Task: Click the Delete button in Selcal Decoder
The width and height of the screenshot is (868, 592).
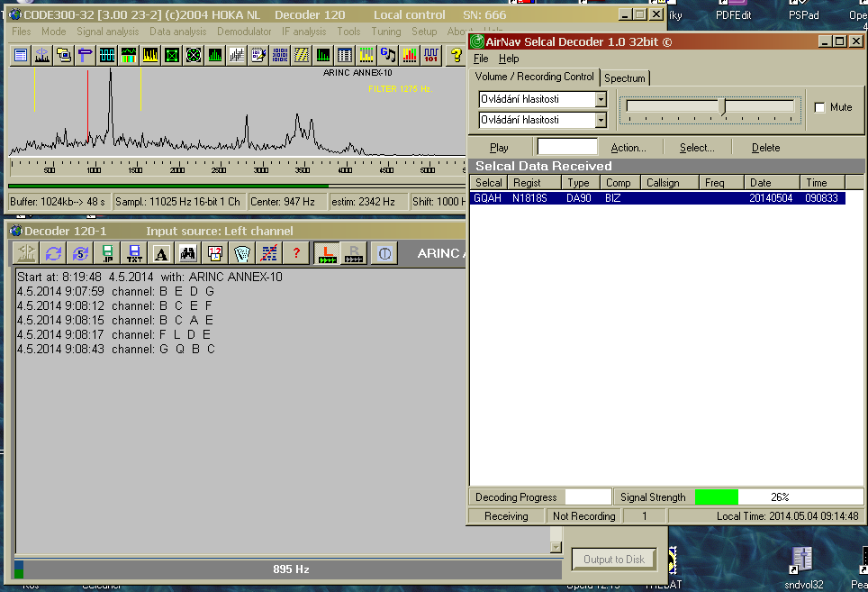Action: click(x=765, y=148)
